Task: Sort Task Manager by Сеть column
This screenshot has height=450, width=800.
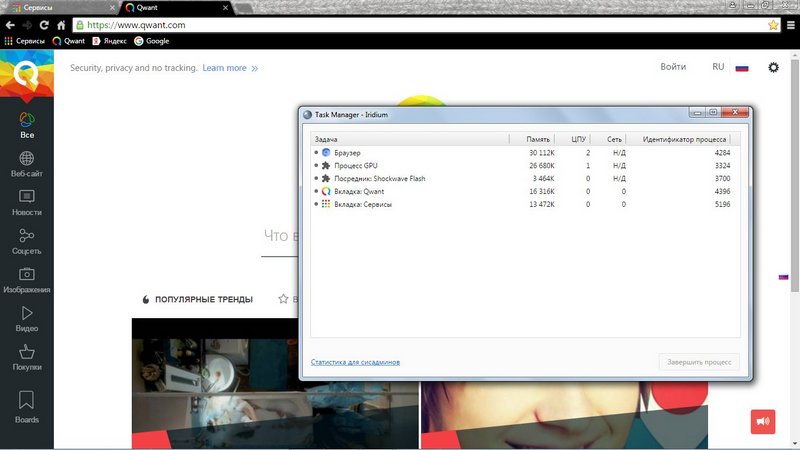Action: (608, 139)
